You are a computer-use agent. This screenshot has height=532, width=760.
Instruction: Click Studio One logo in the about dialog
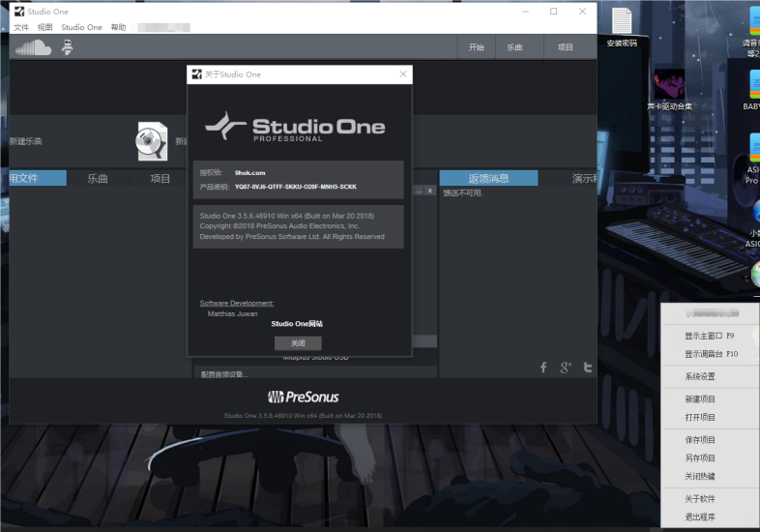coord(295,127)
